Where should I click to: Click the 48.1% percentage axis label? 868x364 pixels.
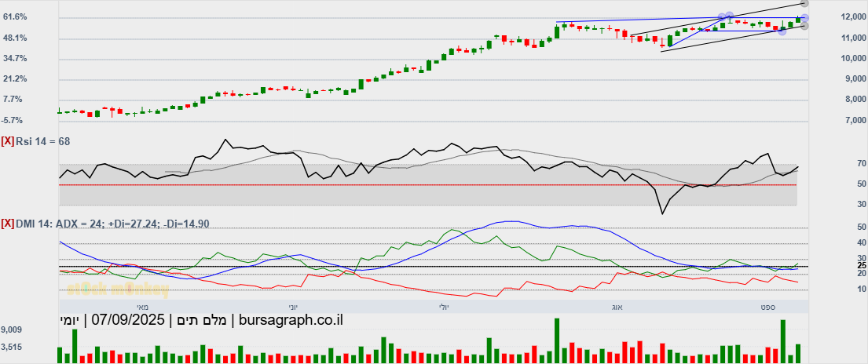(15, 38)
